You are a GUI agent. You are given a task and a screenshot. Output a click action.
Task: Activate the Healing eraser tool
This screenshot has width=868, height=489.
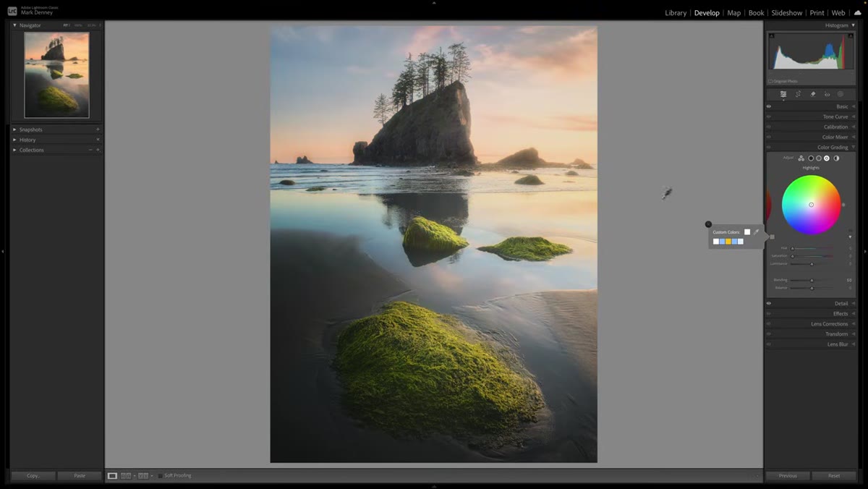coord(812,94)
